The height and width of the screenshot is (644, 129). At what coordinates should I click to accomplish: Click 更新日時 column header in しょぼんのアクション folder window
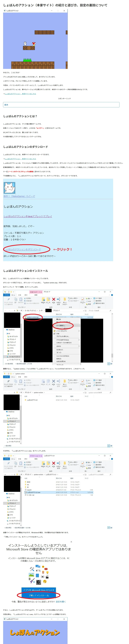[x=59, y=478]
